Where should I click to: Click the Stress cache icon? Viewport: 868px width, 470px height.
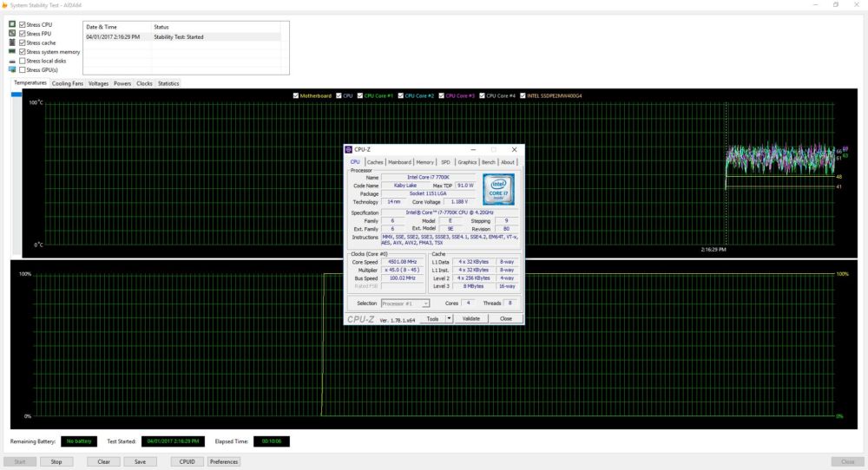point(12,42)
